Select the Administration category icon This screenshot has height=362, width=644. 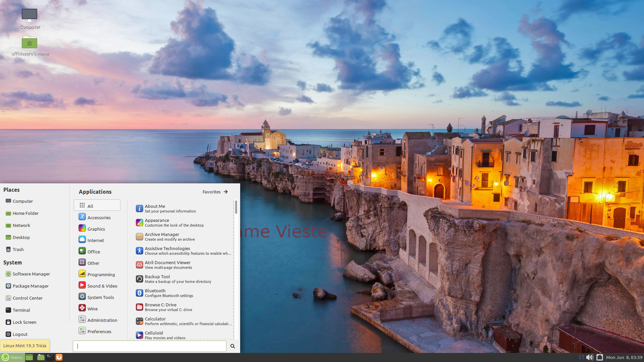[82, 319]
